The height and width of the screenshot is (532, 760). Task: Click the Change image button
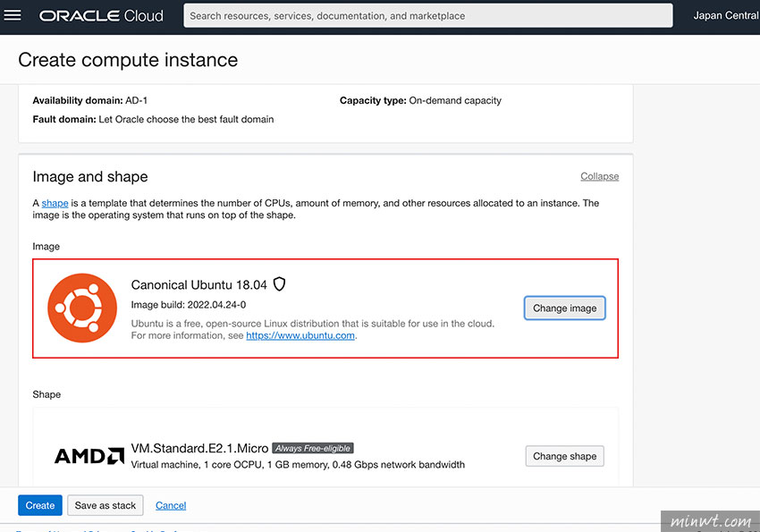[x=565, y=308]
